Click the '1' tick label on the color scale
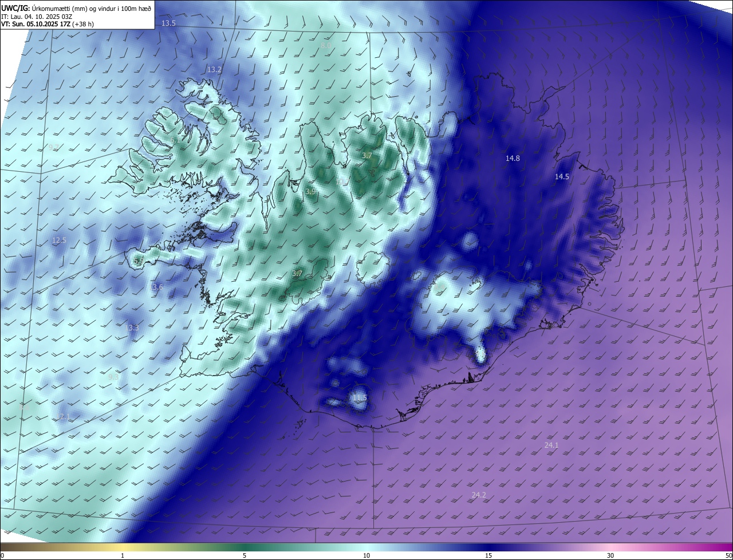 click(123, 555)
